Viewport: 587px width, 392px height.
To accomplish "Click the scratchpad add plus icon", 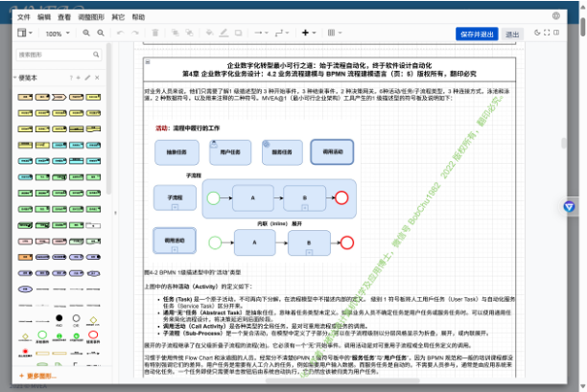I will (x=79, y=78).
